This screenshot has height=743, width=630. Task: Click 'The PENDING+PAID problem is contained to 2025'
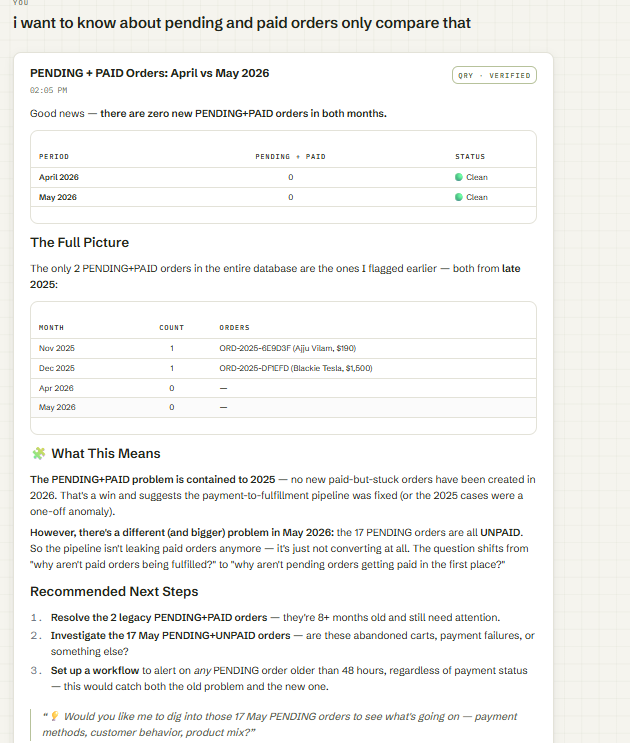[x=153, y=480]
